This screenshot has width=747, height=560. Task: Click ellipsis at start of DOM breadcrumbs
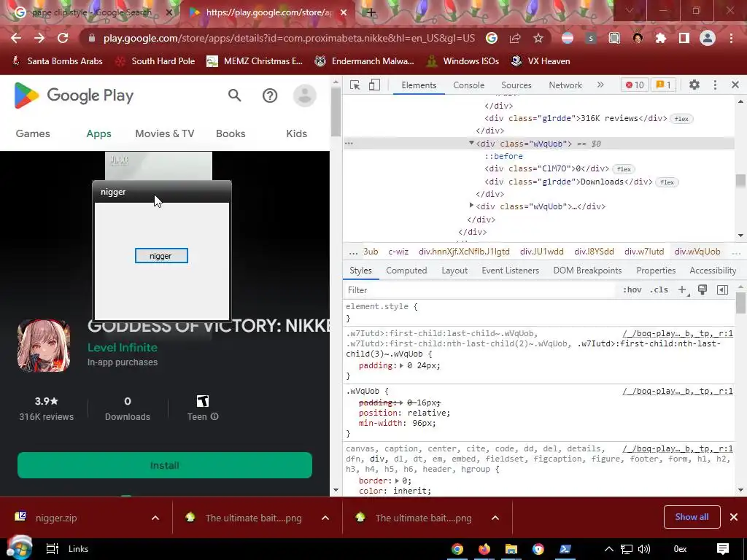pyautogui.click(x=353, y=252)
